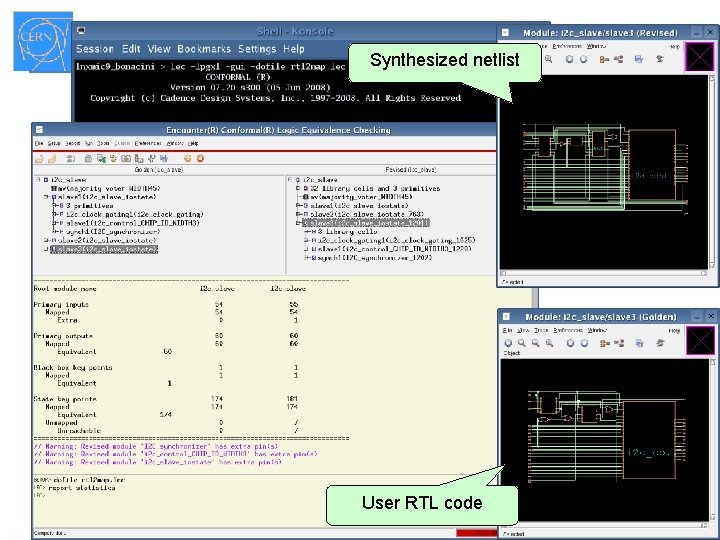Click overview thumbnail in Revised module window
The height and width of the screenshot is (540, 720).
pos(700,57)
